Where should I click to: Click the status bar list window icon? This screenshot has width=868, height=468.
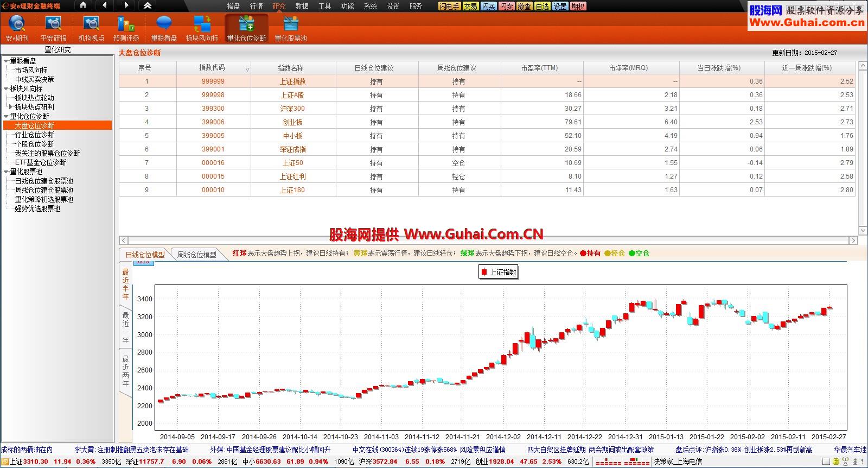click(826, 461)
